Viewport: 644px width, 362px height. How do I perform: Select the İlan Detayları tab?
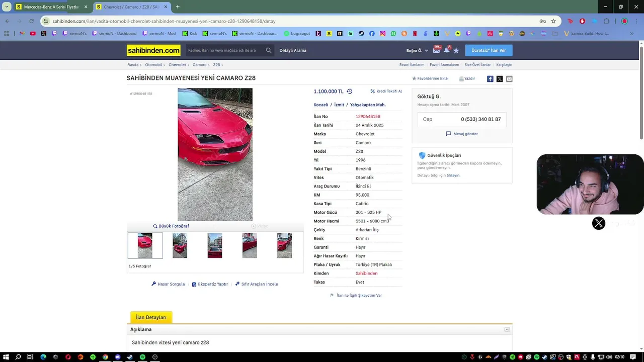151,317
